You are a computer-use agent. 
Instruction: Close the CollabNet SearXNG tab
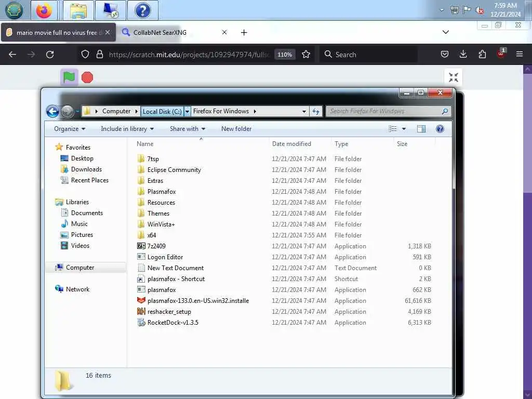point(224,32)
